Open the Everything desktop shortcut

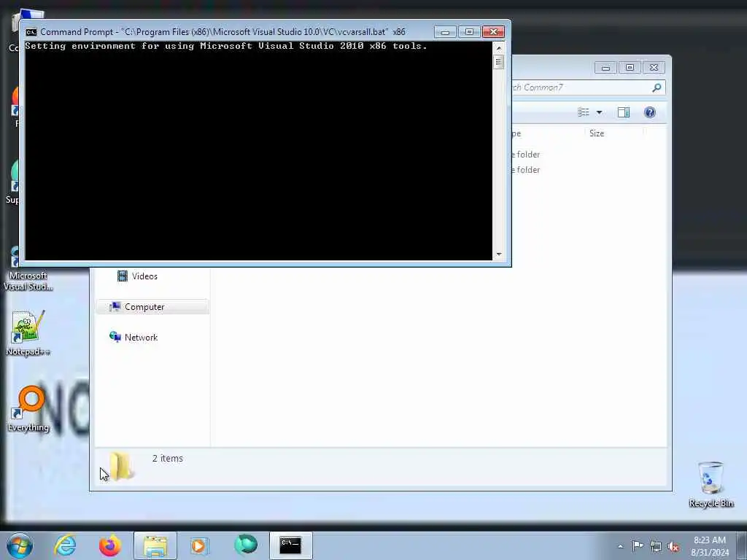coord(28,410)
